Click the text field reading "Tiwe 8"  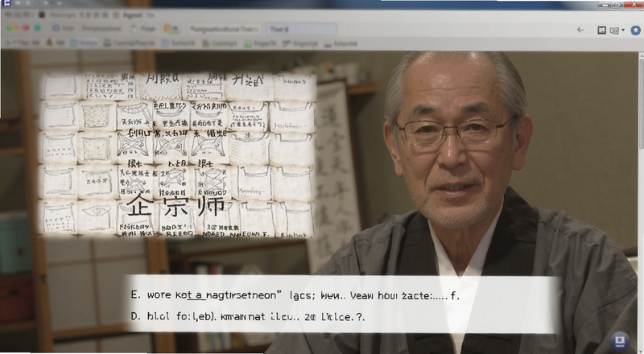pos(301,29)
